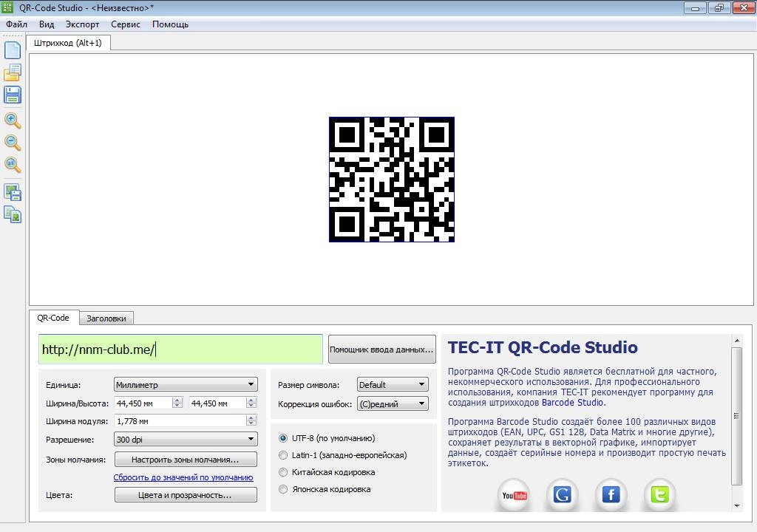Click the Зоны молчания label
Screen dimensions: 757x532
[x=76, y=460]
